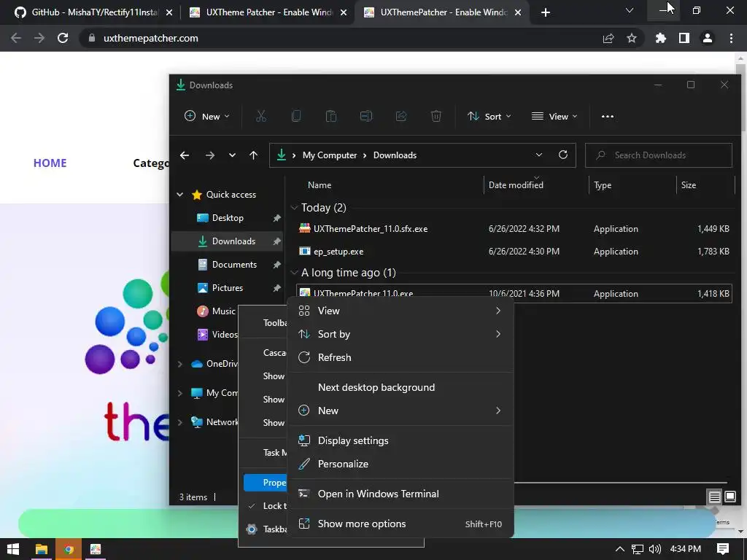747x560 pixels.
Task: Click the Rename icon in Explorer toolbar
Action: click(x=366, y=116)
